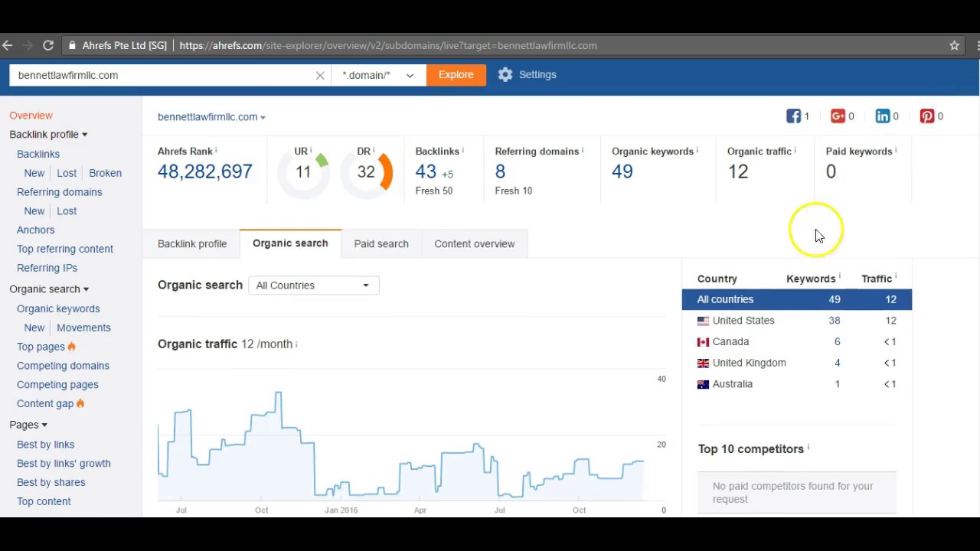The image size is (980, 551).
Task: Click the Australia flag icon
Action: pos(703,384)
